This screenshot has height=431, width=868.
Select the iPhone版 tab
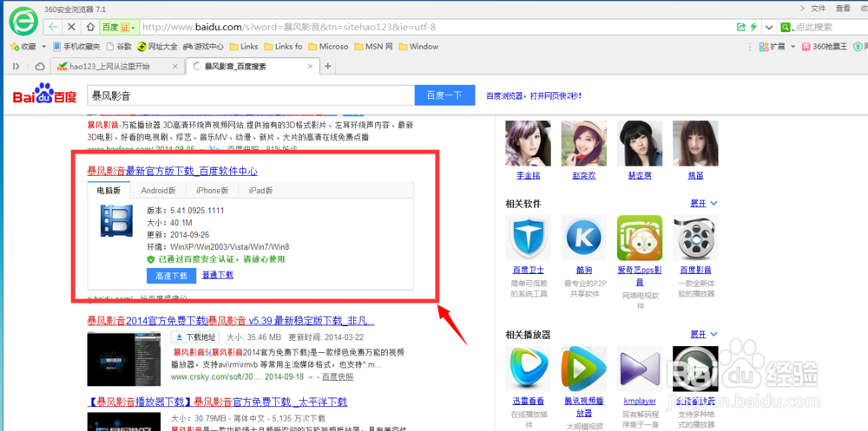pyautogui.click(x=212, y=190)
